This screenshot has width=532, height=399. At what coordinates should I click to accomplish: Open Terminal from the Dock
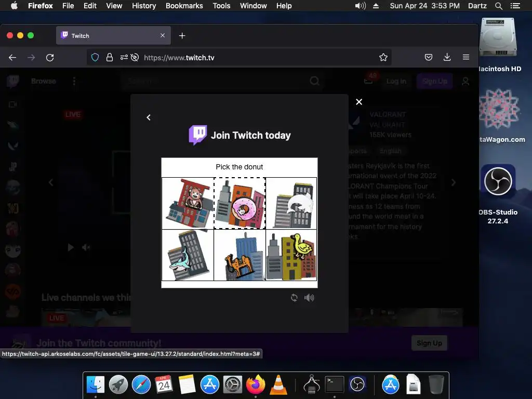coord(335,384)
